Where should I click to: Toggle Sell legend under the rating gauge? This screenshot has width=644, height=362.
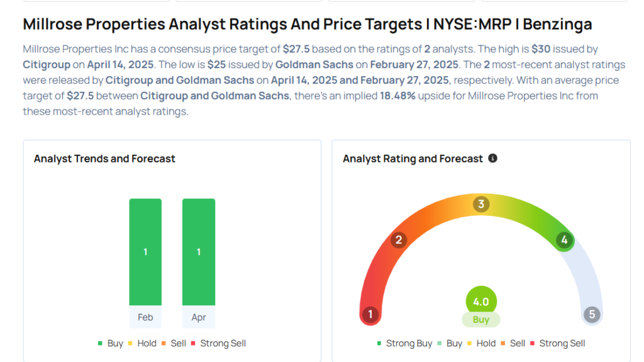coord(513,343)
